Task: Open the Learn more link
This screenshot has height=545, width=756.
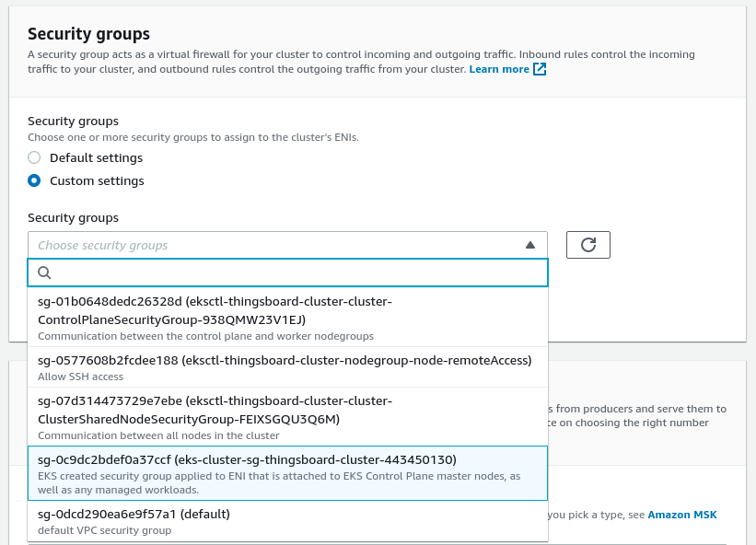Action: (498, 69)
